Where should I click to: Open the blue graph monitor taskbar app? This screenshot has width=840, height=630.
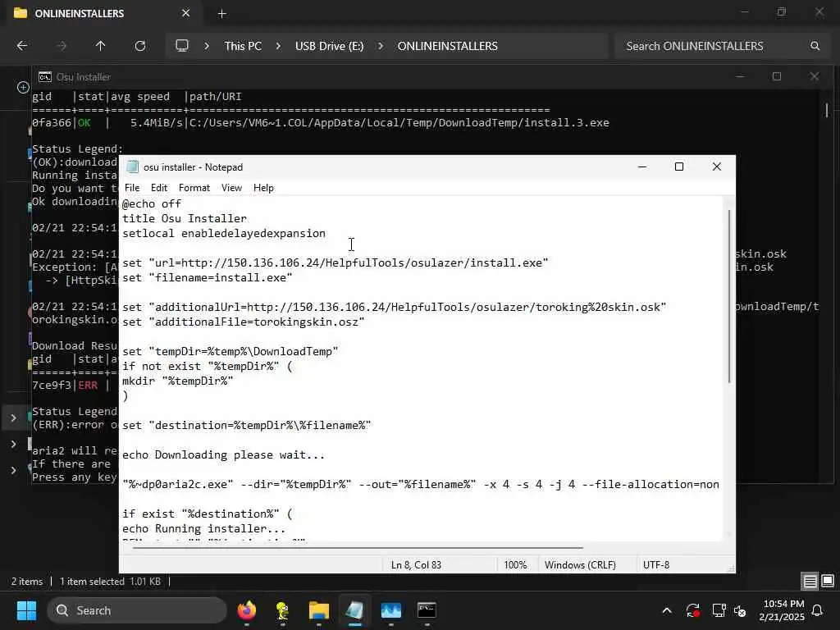(x=391, y=610)
